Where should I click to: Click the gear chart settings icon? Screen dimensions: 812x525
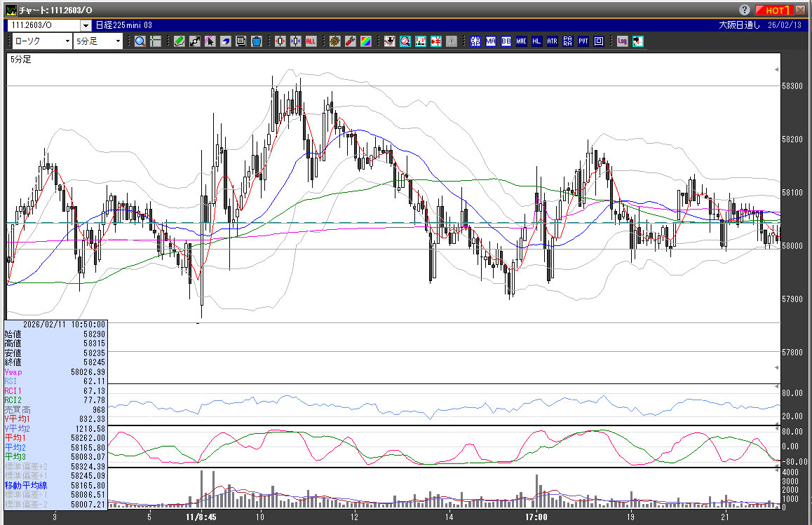coord(335,41)
